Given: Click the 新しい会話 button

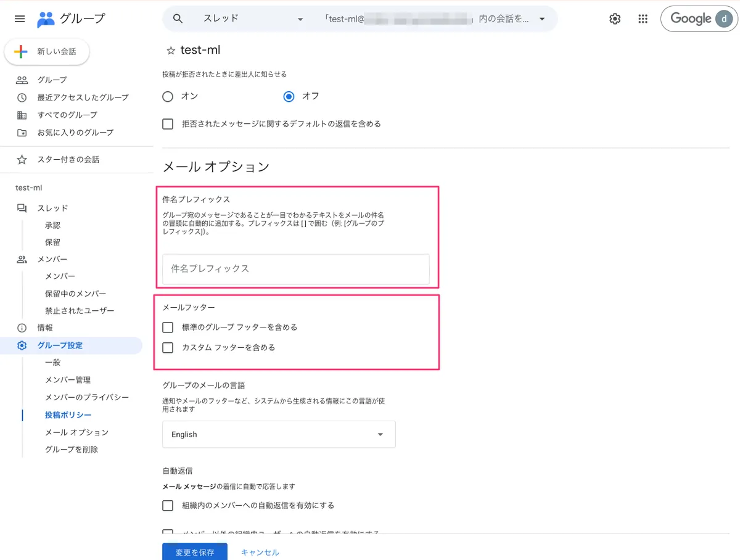Looking at the screenshot, I should pyautogui.click(x=47, y=52).
